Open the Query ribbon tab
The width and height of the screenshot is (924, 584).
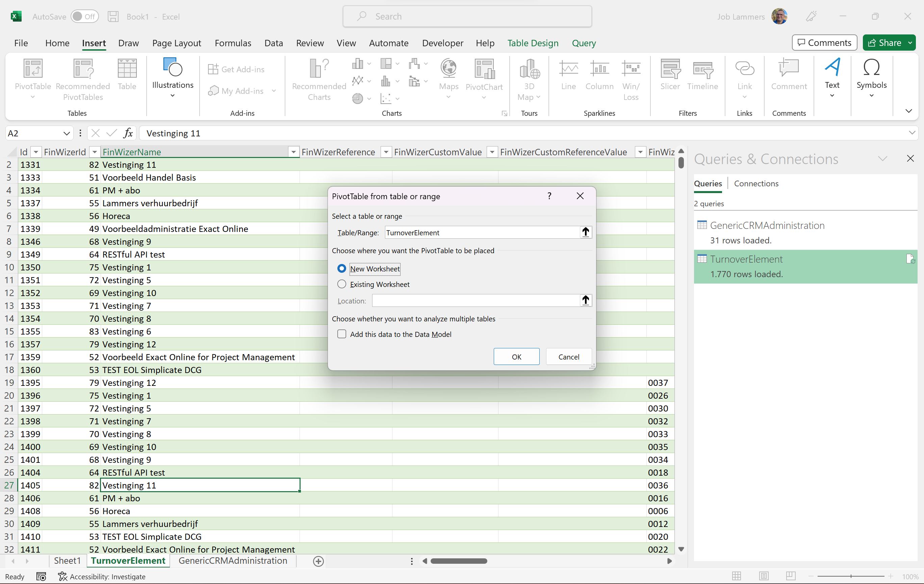click(x=584, y=43)
